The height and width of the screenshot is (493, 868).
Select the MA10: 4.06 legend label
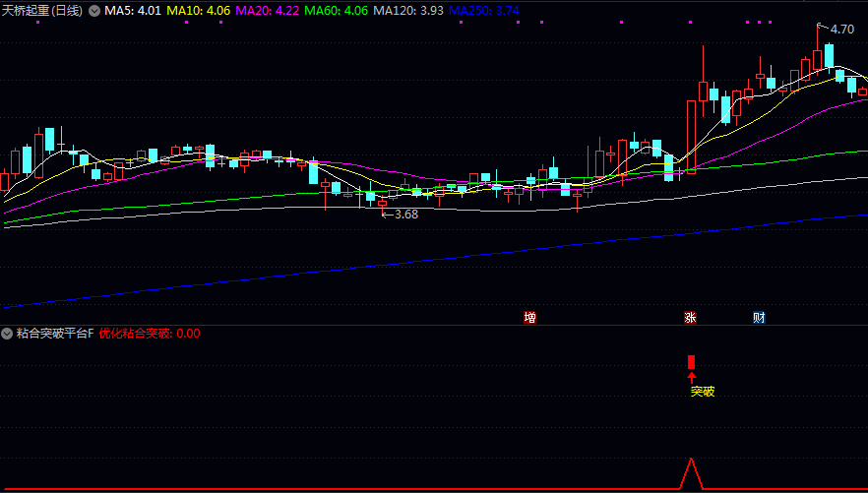(199, 11)
